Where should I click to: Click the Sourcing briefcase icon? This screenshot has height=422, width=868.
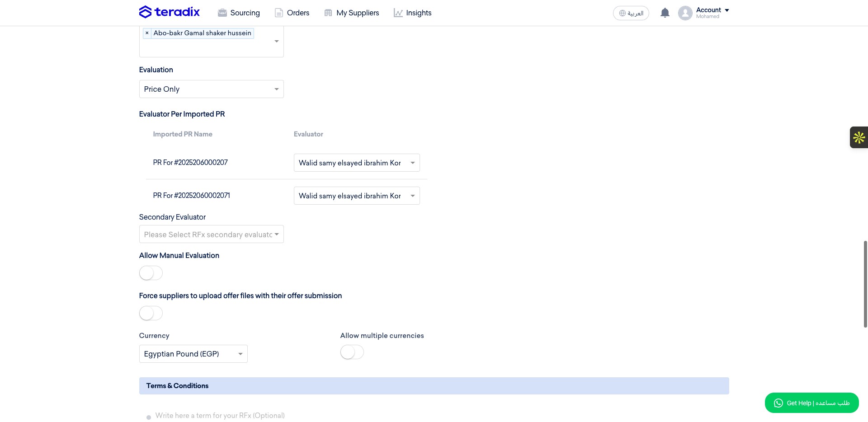click(x=222, y=13)
